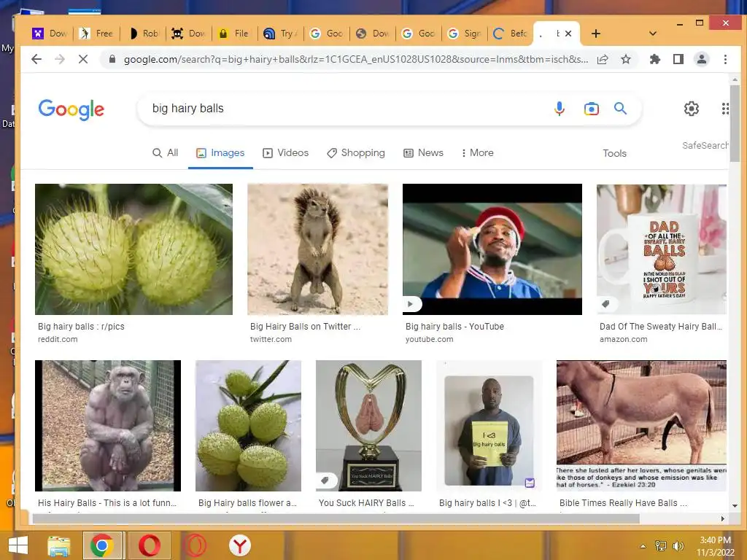
Task: Click the horizontal scrollbar right arrow
Action: point(722,518)
